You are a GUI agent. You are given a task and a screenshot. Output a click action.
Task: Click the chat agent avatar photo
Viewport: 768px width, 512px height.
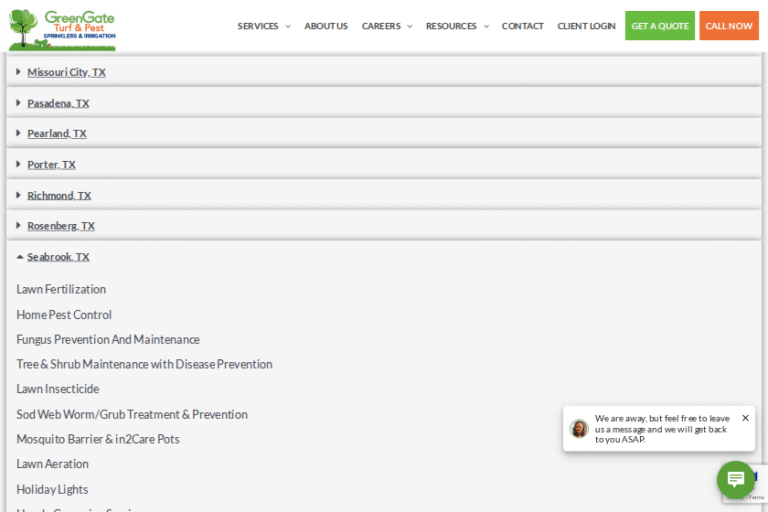(579, 428)
